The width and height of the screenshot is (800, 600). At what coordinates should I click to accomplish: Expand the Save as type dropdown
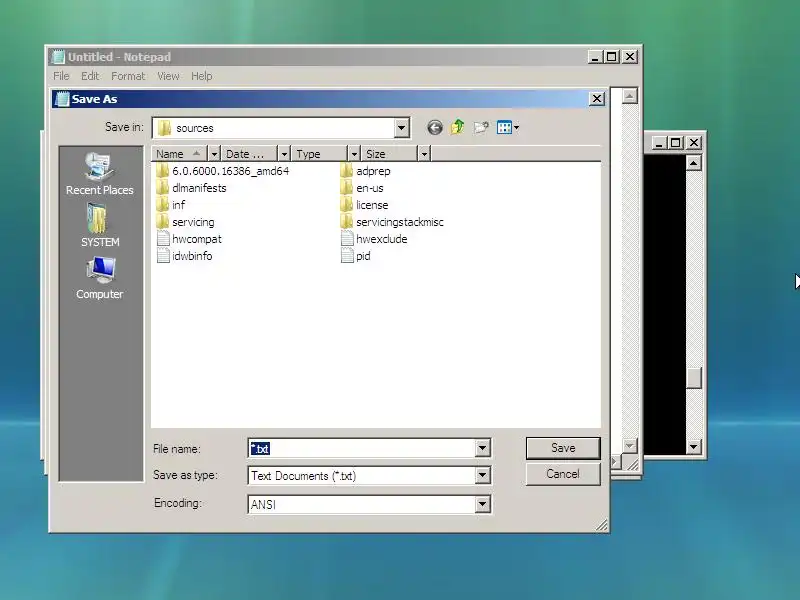(x=482, y=476)
